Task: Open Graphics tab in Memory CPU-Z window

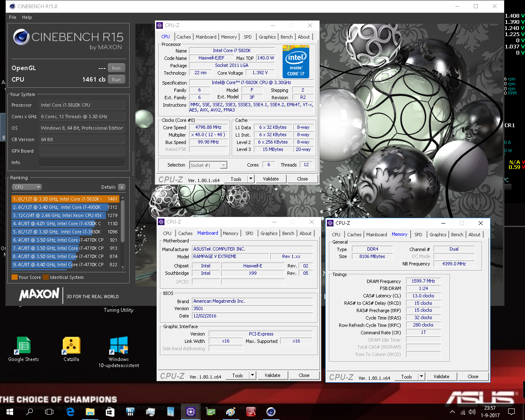Action: [x=438, y=235]
